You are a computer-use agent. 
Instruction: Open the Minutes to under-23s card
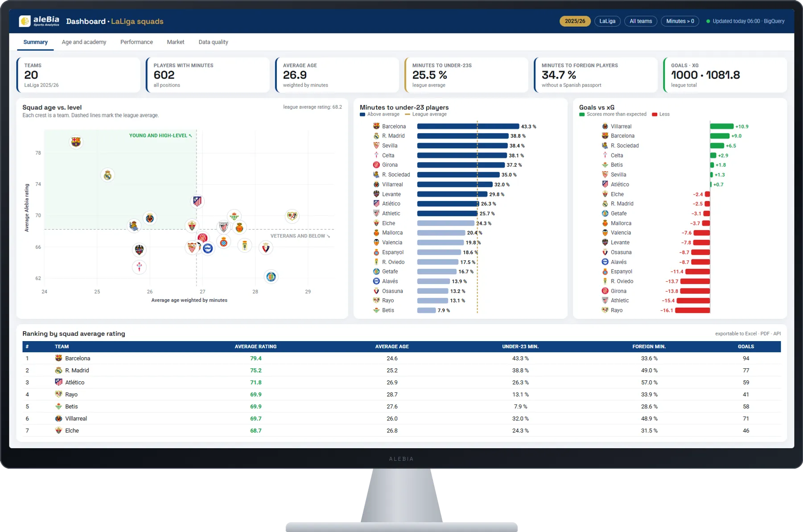[x=466, y=75]
